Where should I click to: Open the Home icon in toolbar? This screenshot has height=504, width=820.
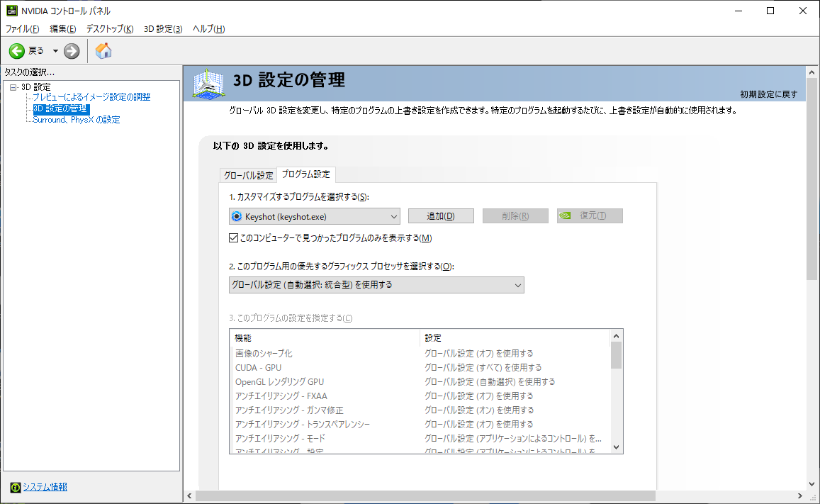point(103,51)
